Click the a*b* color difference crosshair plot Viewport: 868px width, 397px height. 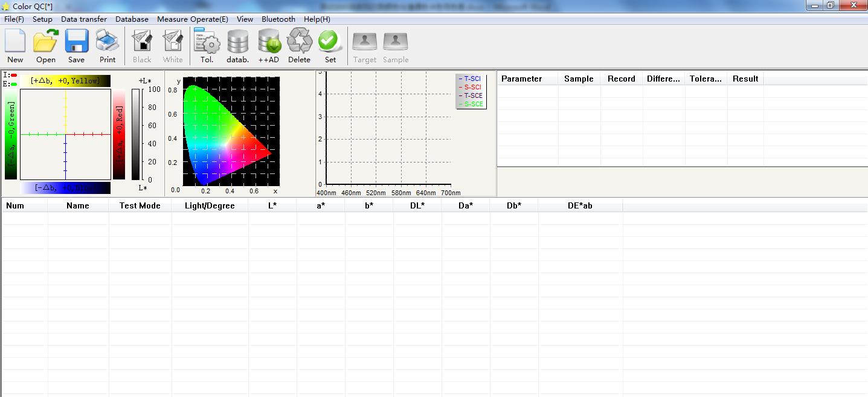(x=66, y=134)
